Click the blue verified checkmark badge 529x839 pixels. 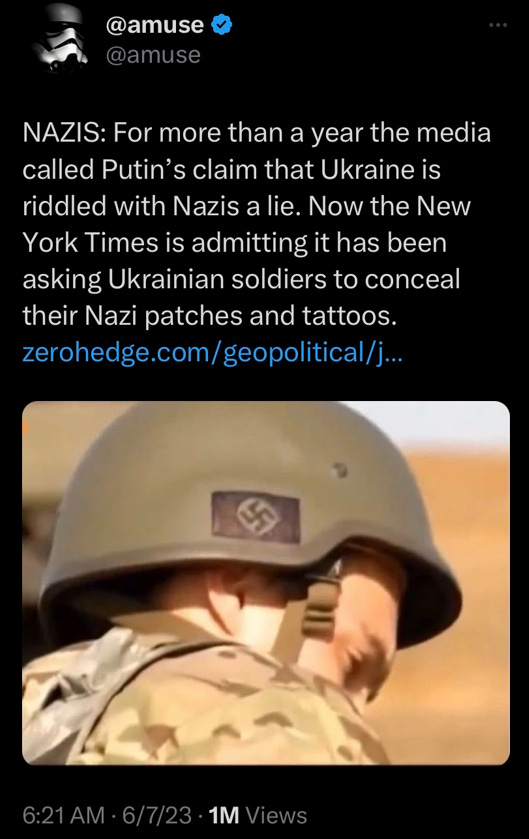[221, 25]
